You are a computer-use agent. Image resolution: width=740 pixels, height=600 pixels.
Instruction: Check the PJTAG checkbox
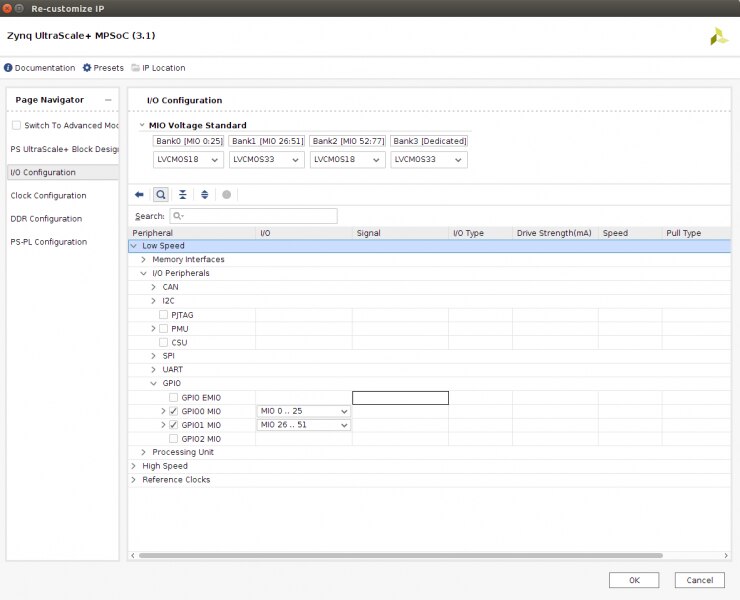[x=164, y=314]
